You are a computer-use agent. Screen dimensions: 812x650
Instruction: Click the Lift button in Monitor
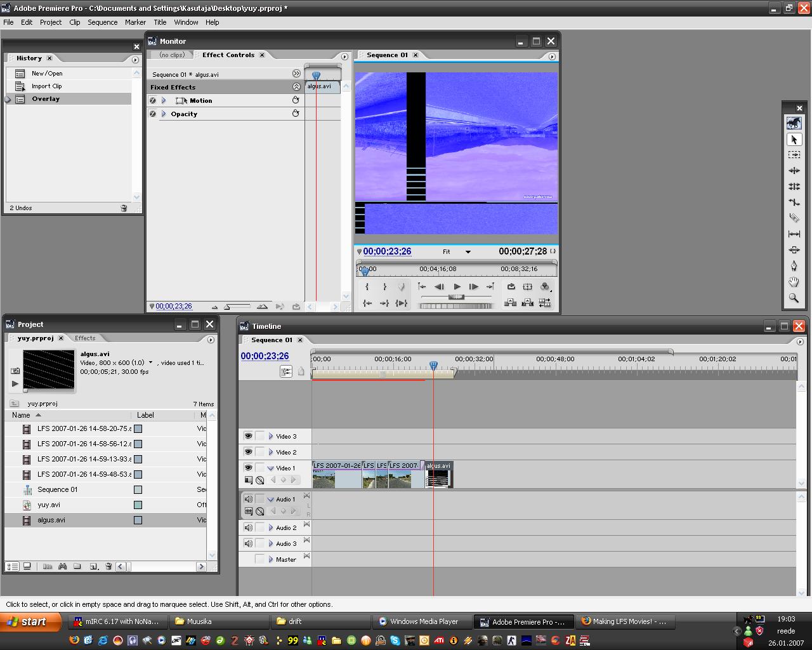(x=510, y=303)
